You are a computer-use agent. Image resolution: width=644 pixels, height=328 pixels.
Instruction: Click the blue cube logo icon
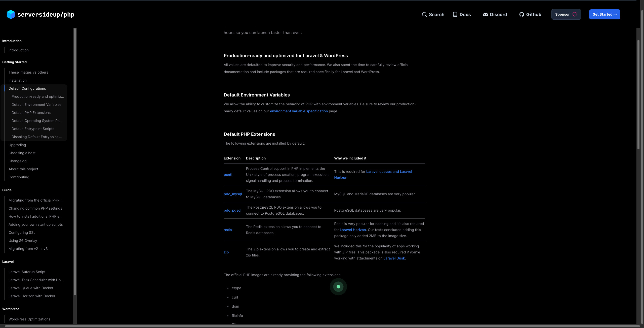point(11,14)
